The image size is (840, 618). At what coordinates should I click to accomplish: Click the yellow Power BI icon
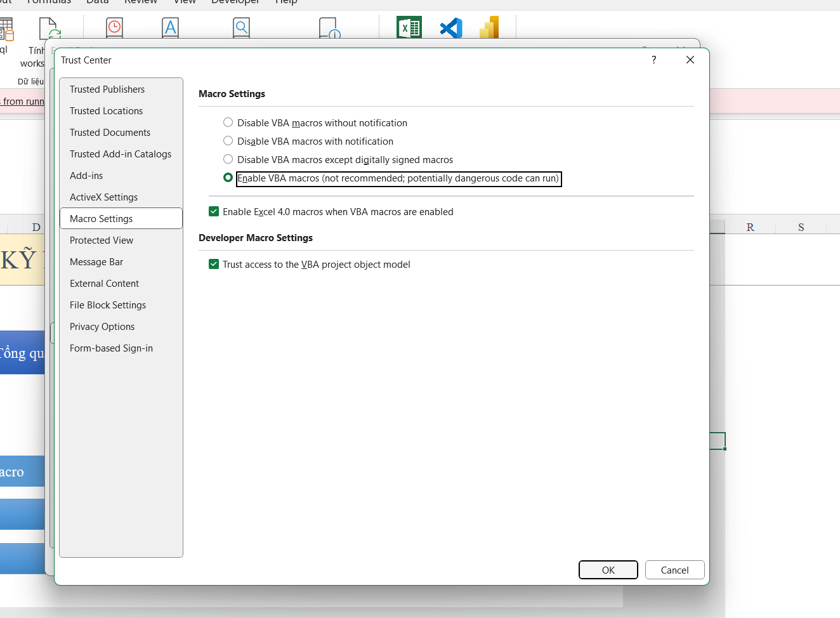point(489,28)
